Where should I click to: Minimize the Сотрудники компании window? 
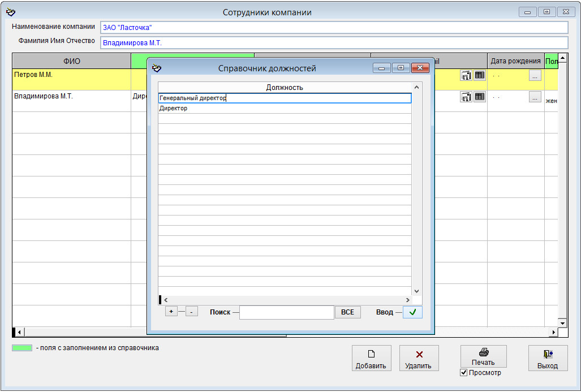tap(528, 12)
